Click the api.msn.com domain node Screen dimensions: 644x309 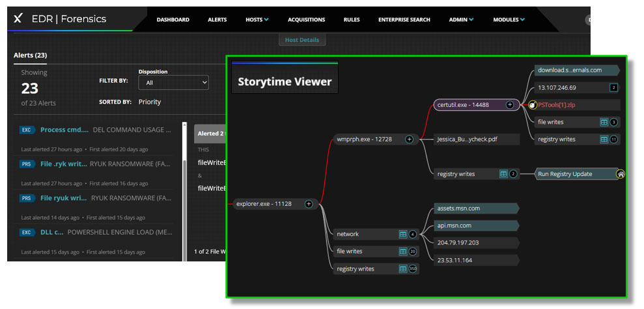477,226
